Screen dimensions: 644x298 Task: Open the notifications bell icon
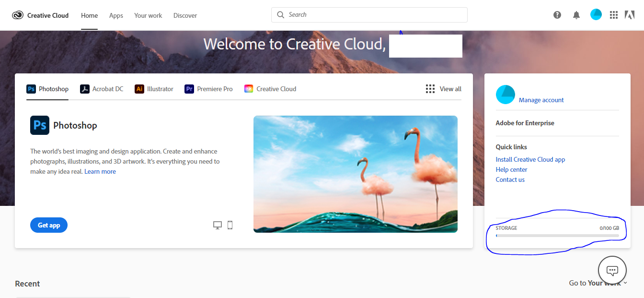click(x=576, y=15)
